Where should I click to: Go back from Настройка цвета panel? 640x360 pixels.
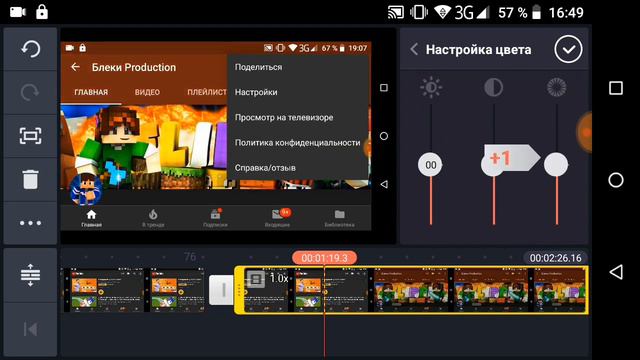[x=414, y=49]
